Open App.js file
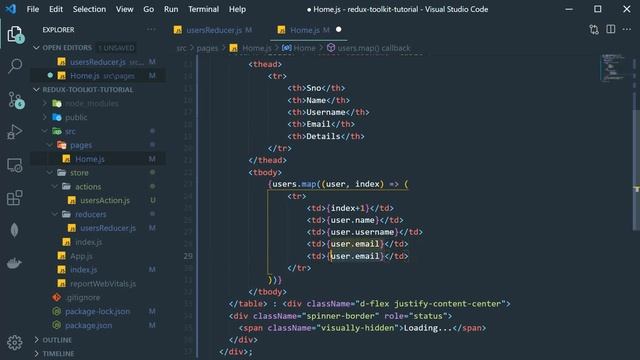Screen dimensions: 640x360 (x=98, y=256)
